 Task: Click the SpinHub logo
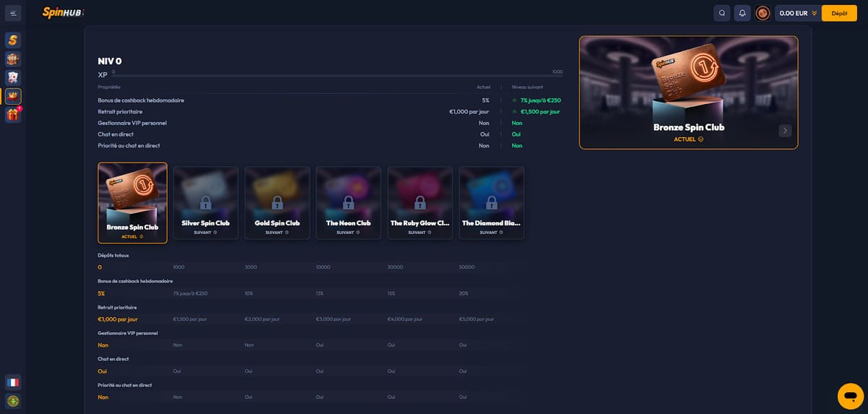(63, 12)
